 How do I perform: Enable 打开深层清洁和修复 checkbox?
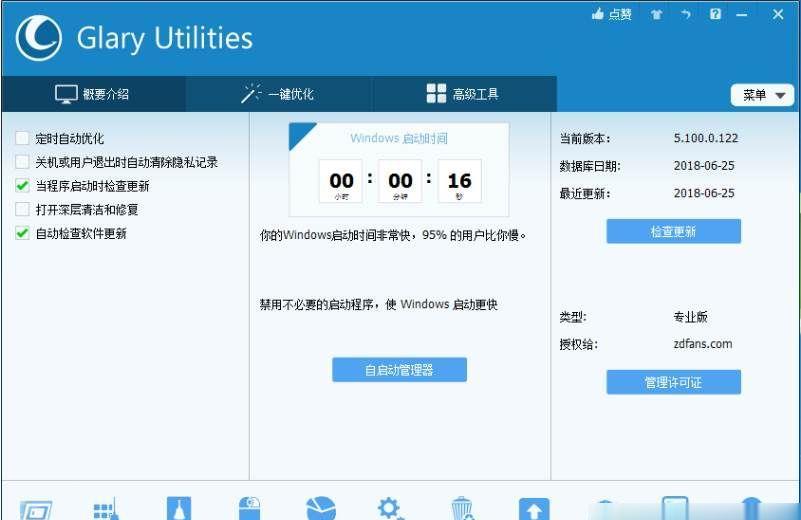pyautogui.click(x=22, y=209)
